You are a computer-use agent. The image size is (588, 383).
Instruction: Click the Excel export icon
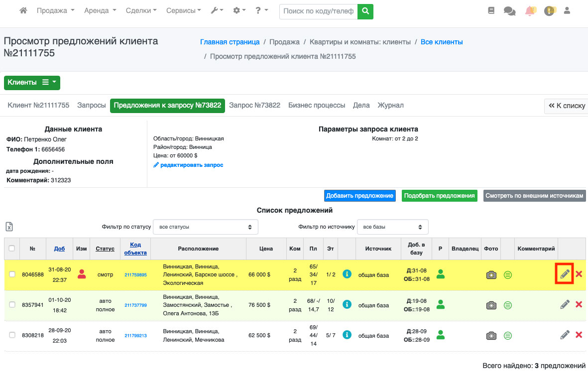tap(9, 227)
